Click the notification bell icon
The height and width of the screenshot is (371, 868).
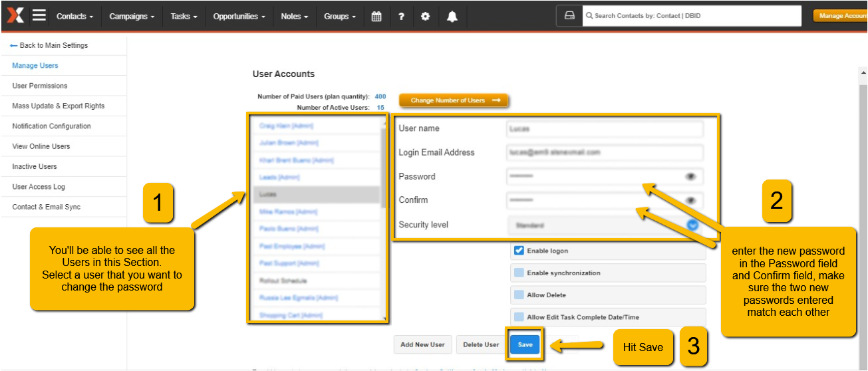pyautogui.click(x=452, y=17)
